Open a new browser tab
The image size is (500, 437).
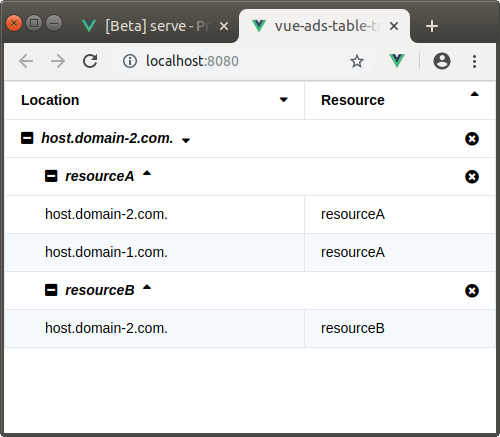pyautogui.click(x=432, y=26)
